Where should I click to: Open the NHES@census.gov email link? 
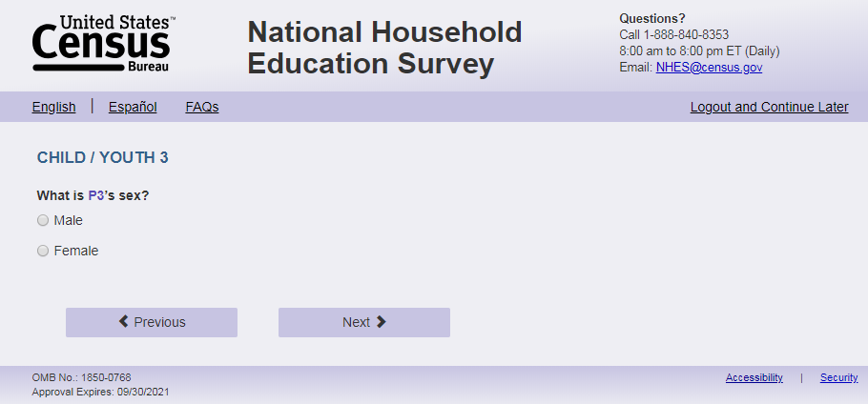point(709,68)
